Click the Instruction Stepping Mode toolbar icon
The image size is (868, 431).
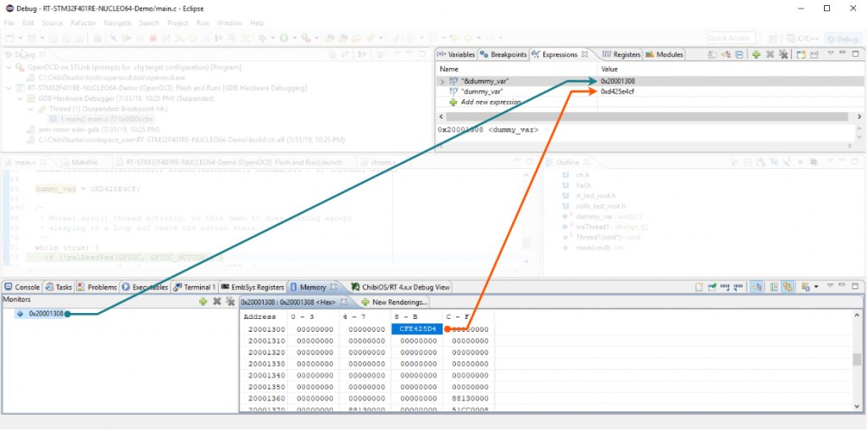coord(219,38)
